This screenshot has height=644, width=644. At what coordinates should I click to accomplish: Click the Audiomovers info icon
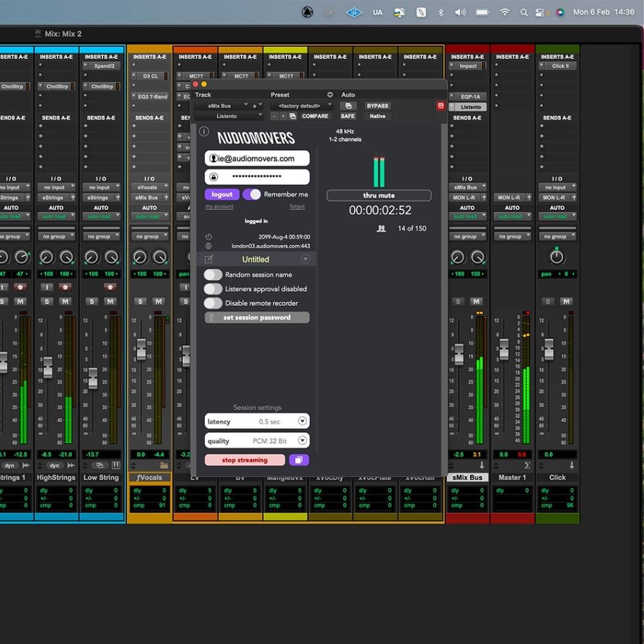pos(204,131)
